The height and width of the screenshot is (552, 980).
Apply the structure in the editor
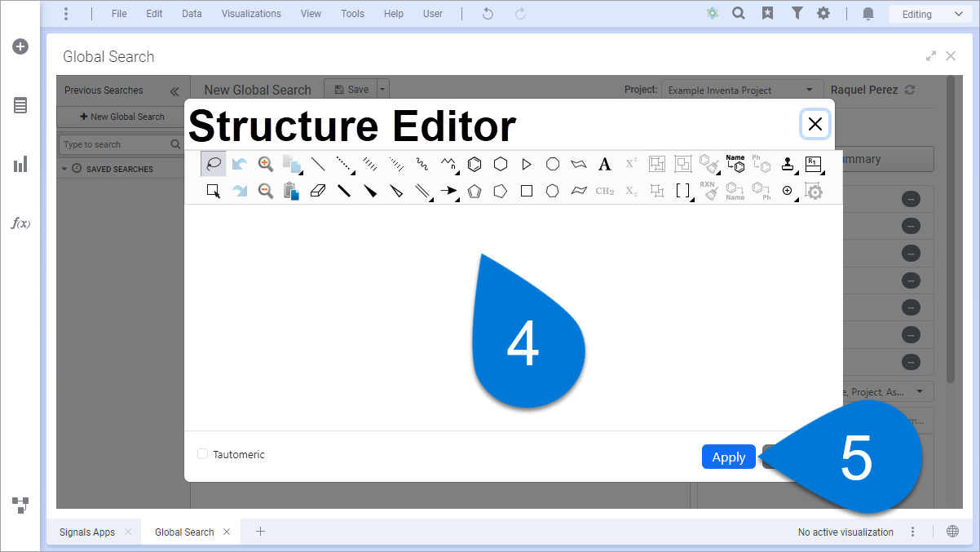(728, 457)
